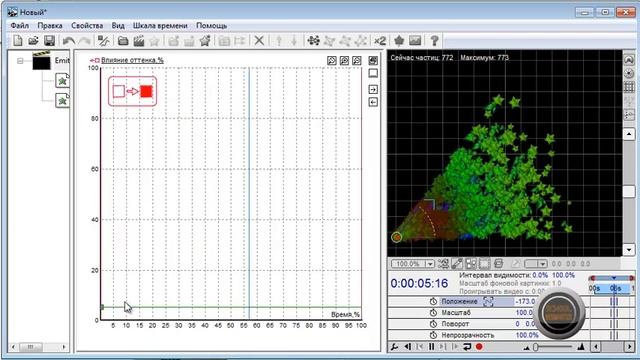
Task: Click the emitter origin marker in preview
Action: pos(396,237)
